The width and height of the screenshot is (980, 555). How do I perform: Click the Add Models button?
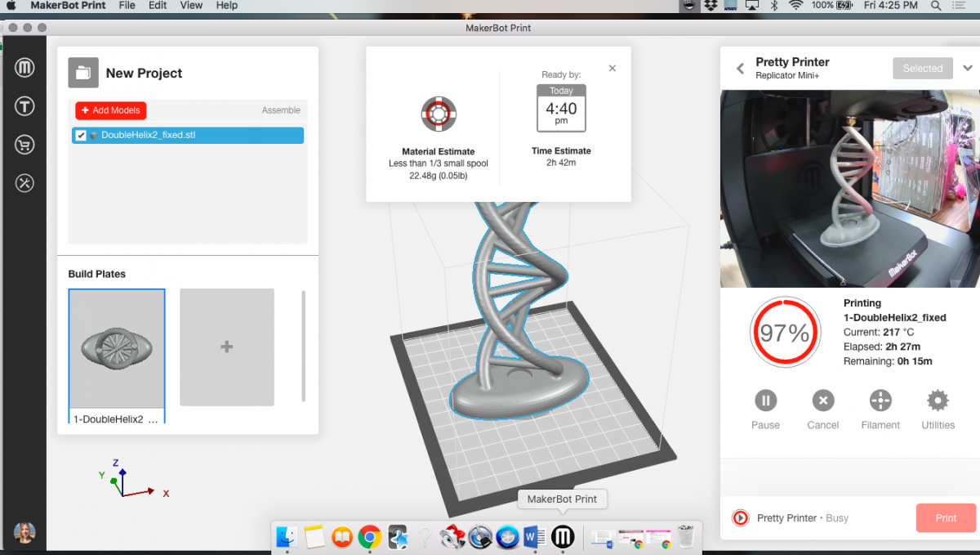point(111,110)
